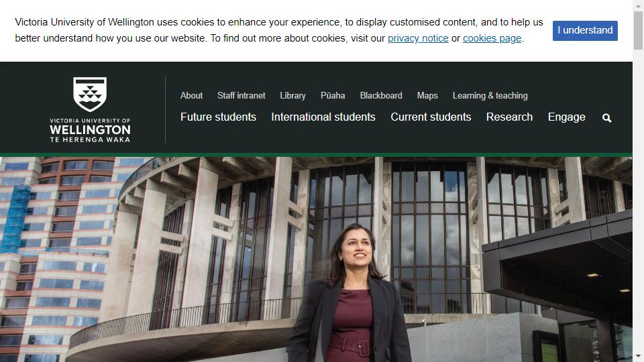Open the cookies page link
This screenshot has width=644, height=362.
pyautogui.click(x=492, y=38)
